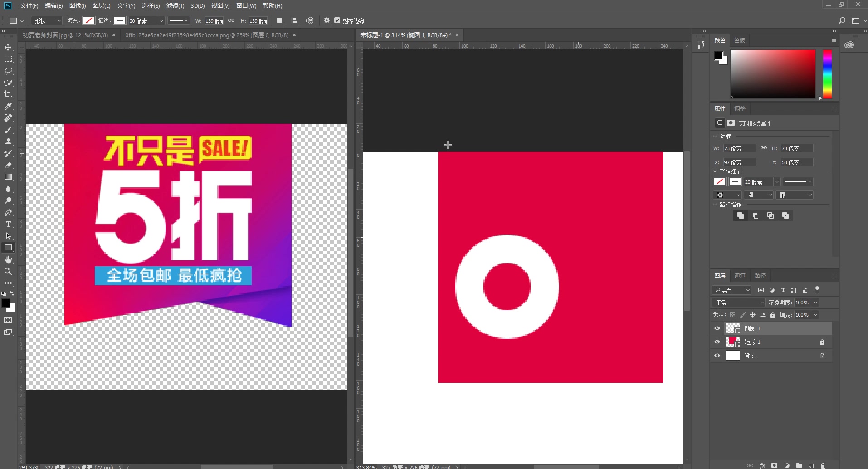The width and height of the screenshot is (868, 469).
Task: Select the Rectangular Marquee tool
Action: (8, 59)
